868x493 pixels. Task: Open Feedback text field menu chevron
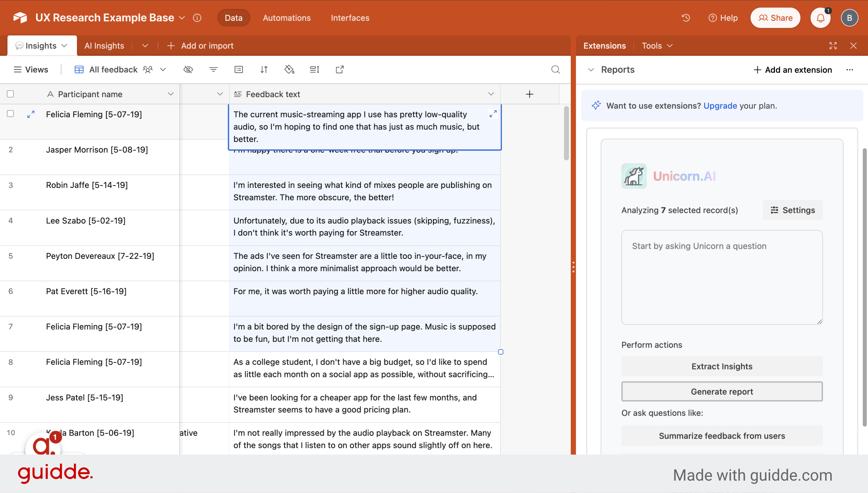[x=491, y=94]
